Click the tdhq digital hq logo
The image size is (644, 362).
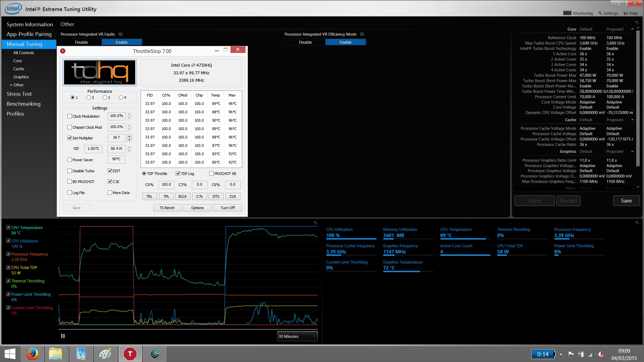(x=100, y=72)
